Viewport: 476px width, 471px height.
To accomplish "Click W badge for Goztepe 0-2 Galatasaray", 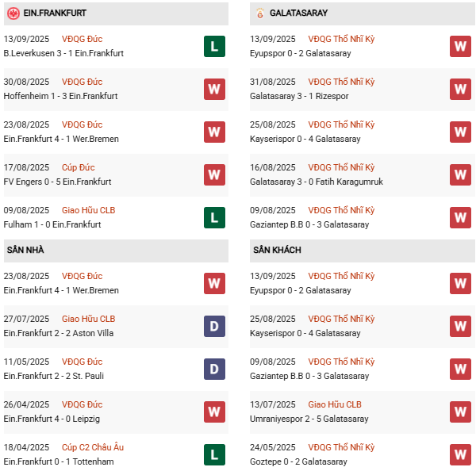I will (x=460, y=454).
